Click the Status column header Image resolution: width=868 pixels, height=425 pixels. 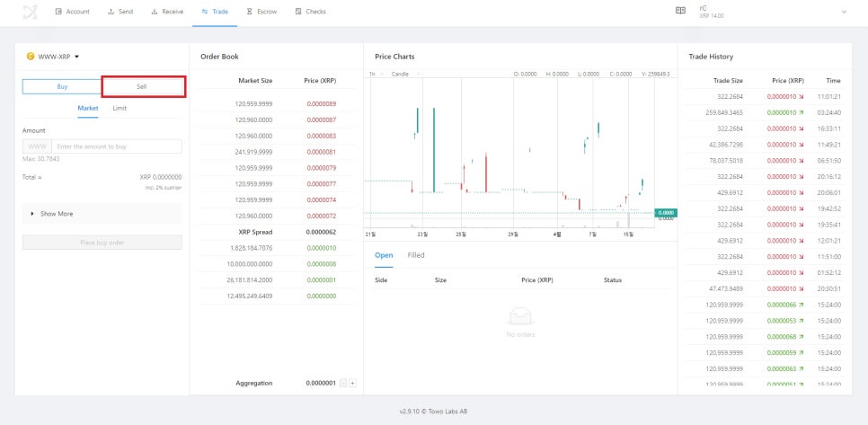point(613,280)
